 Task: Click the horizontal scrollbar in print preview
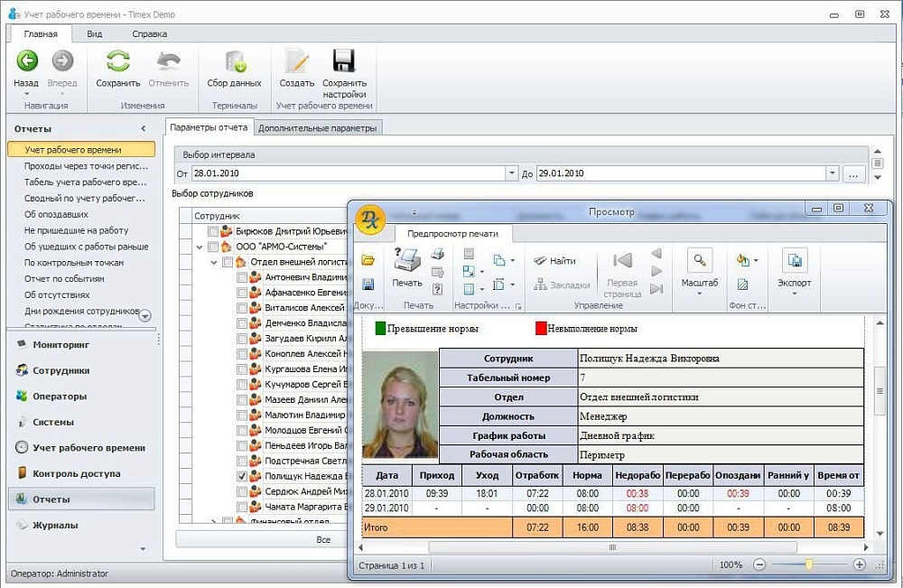[611, 546]
